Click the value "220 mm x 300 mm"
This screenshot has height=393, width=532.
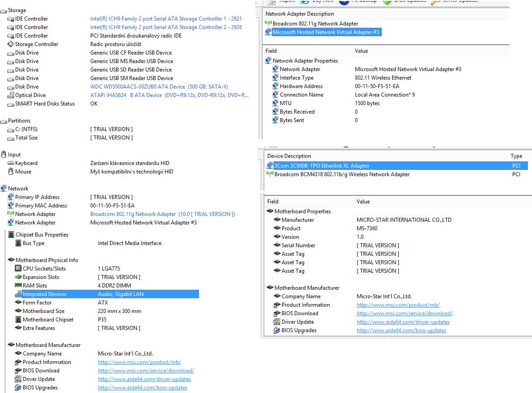tap(119, 311)
